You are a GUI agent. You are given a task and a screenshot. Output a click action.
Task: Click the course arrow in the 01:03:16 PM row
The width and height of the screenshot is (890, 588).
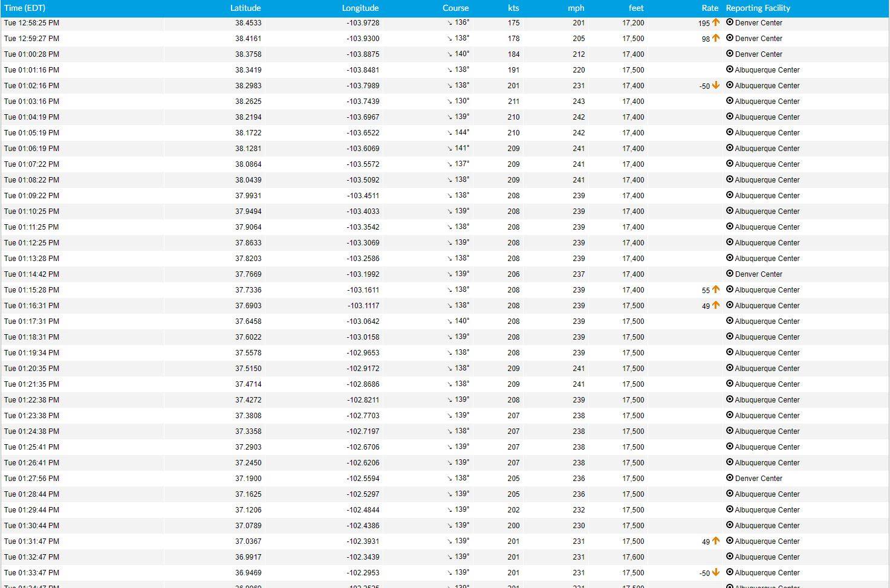[450, 102]
